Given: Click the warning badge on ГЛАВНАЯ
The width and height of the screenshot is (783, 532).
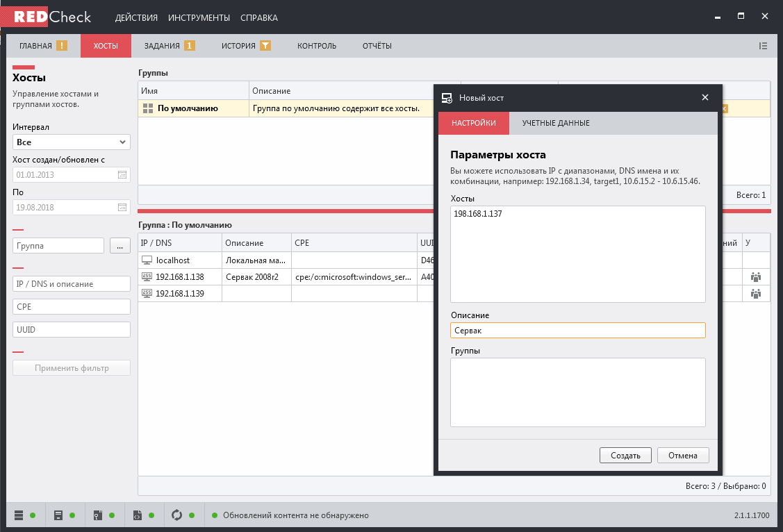Looking at the screenshot, I should click(61, 45).
